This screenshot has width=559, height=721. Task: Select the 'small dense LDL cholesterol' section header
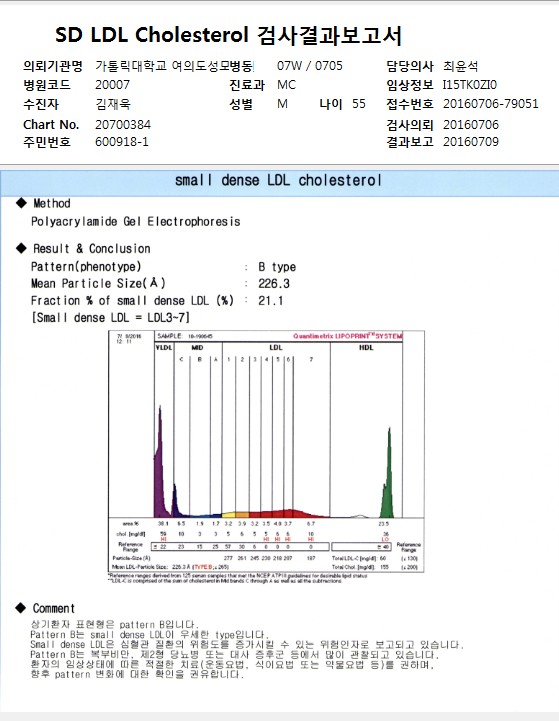278,180
